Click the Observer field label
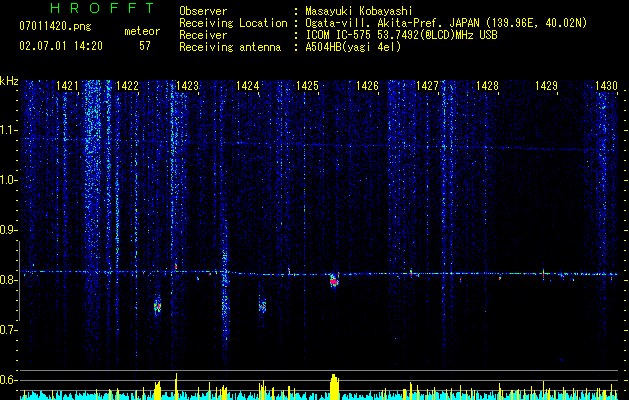629x400 pixels. click(203, 11)
